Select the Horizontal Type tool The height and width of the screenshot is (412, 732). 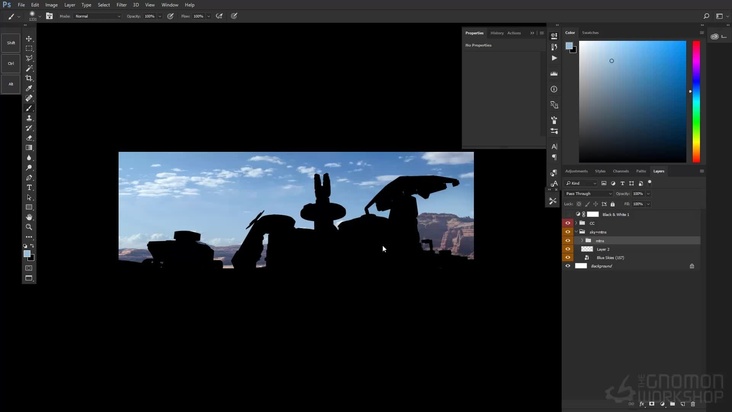pyautogui.click(x=29, y=187)
